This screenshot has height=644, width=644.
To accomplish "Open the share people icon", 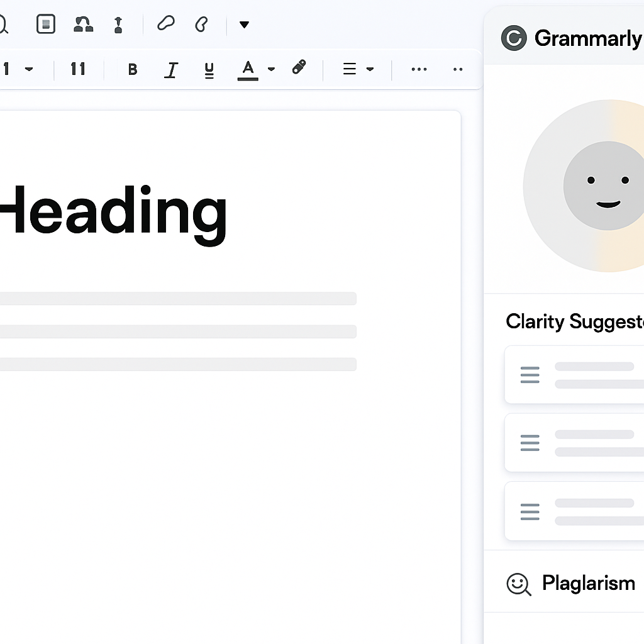I will (x=84, y=25).
